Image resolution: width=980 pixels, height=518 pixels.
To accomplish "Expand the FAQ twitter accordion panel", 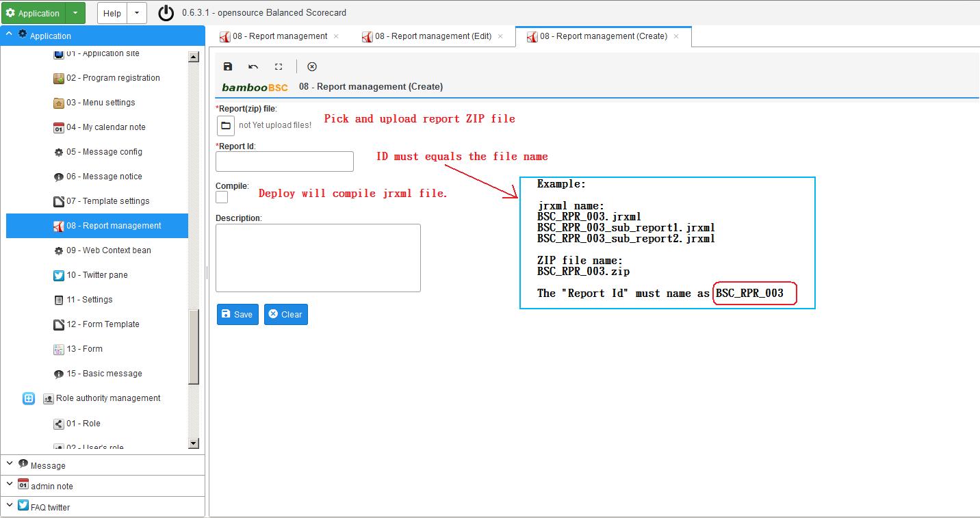I will pyautogui.click(x=103, y=506).
